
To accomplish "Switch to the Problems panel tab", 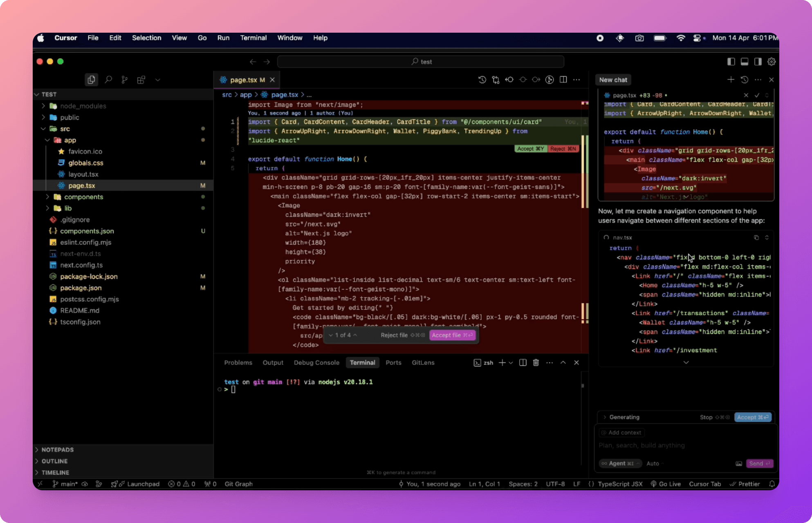I will [238, 362].
